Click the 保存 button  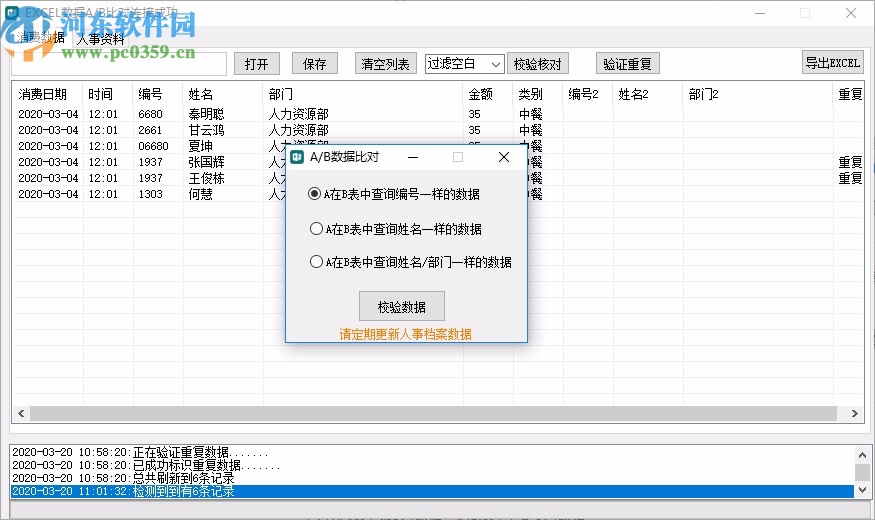[315, 64]
